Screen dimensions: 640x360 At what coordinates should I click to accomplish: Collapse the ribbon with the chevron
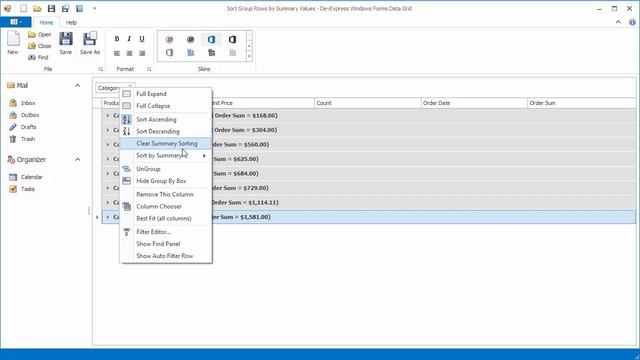(x=618, y=22)
